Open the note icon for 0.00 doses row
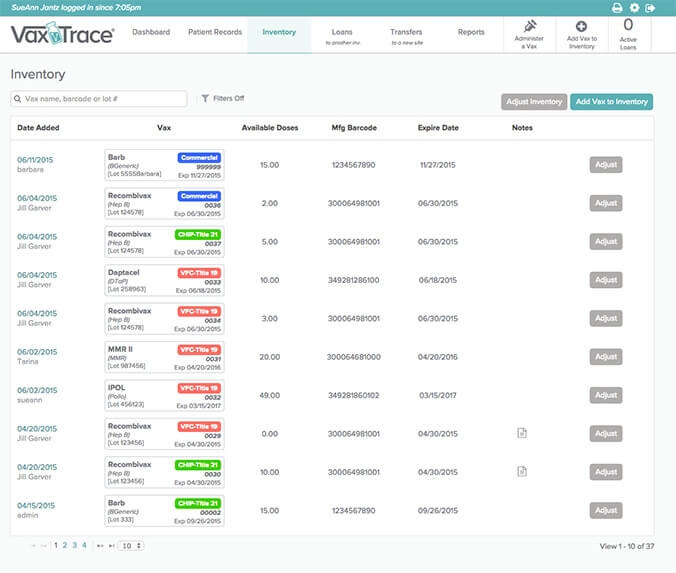This screenshot has width=676, height=573. (521, 433)
